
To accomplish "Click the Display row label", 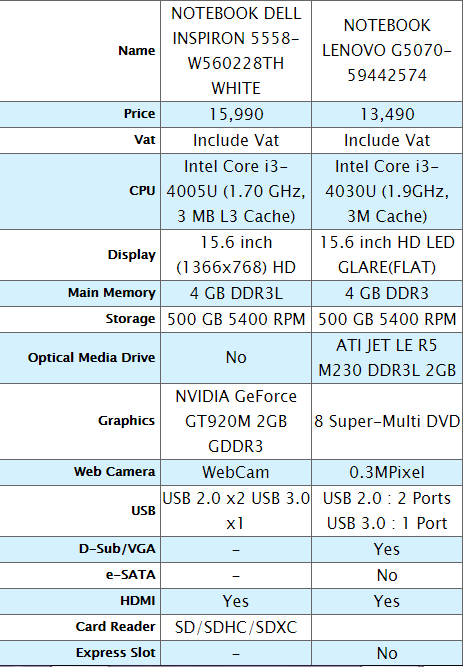I will pos(131,255).
